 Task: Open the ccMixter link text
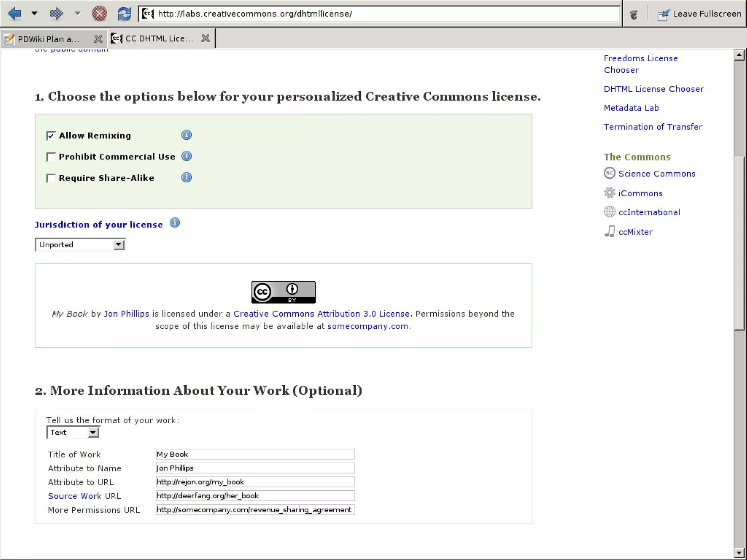click(636, 232)
